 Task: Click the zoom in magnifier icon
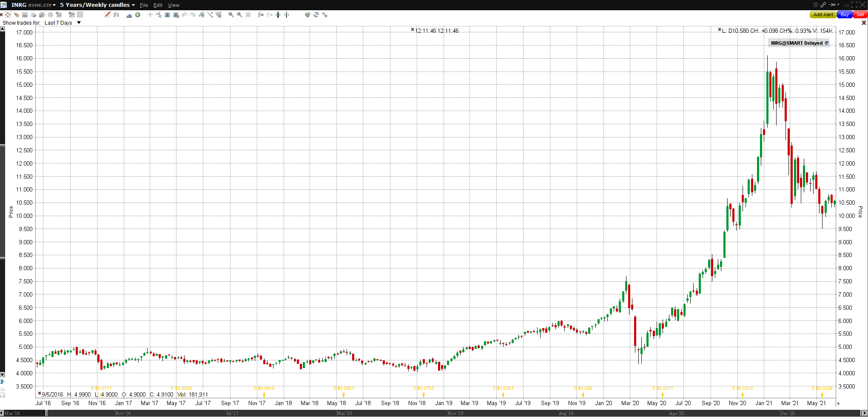point(231,14)
